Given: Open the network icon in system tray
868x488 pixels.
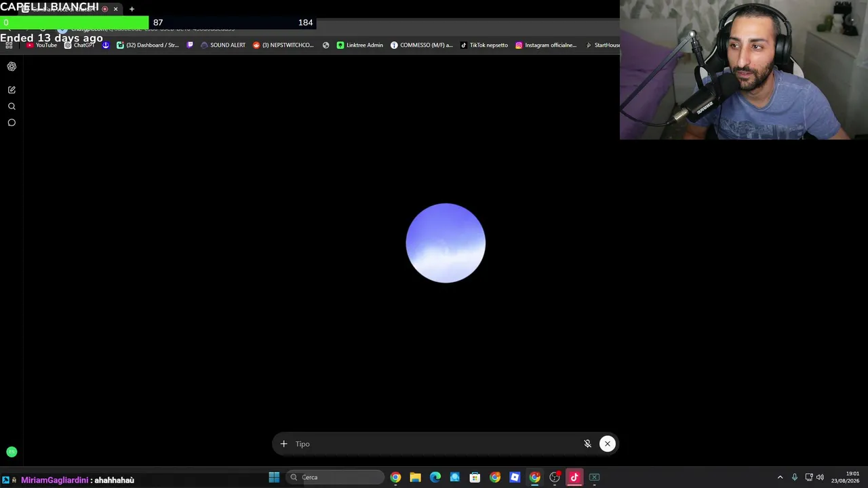Looking at the screenshot, I should (809, 477).
